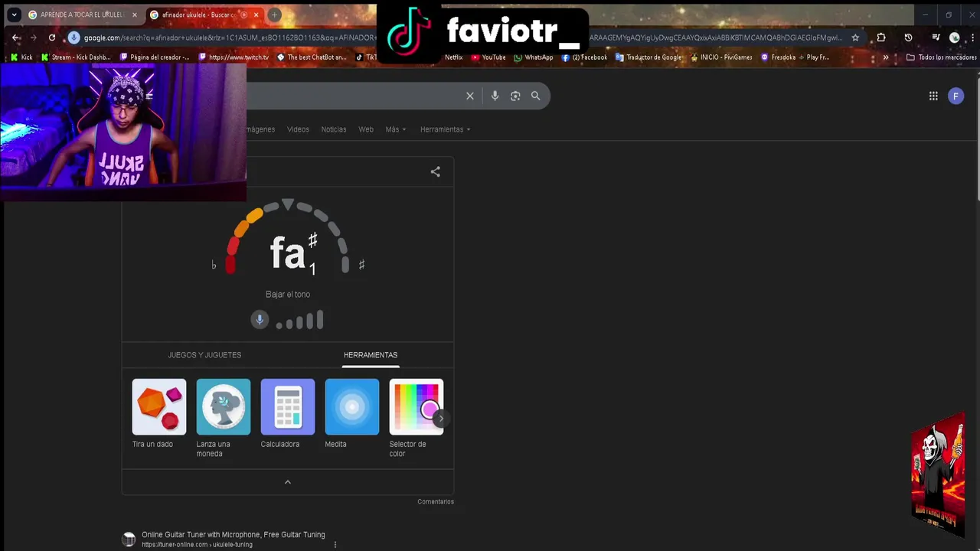This screenshot has width=980, height=551.
Task: Open the Noticias search tab
Action: coord(334,129)
